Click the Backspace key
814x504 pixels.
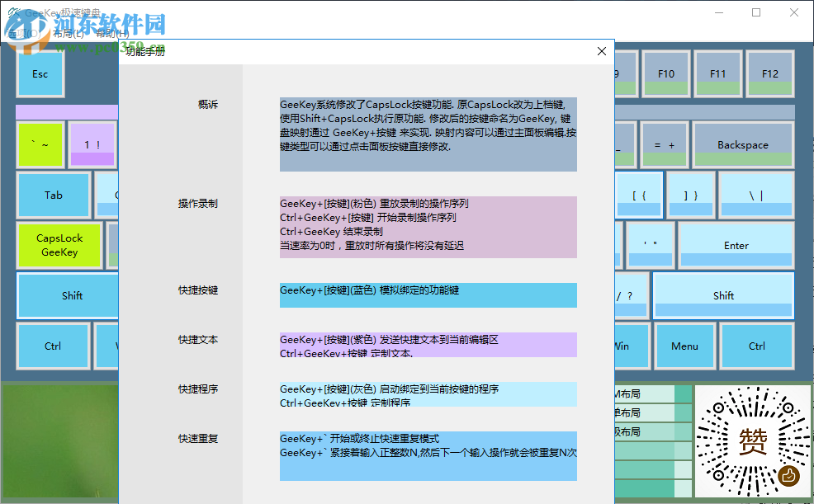click(742, 144)
